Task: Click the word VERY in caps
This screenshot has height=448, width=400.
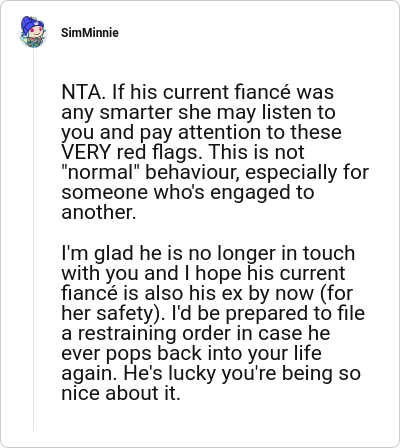Action: (x=86, y=152)
